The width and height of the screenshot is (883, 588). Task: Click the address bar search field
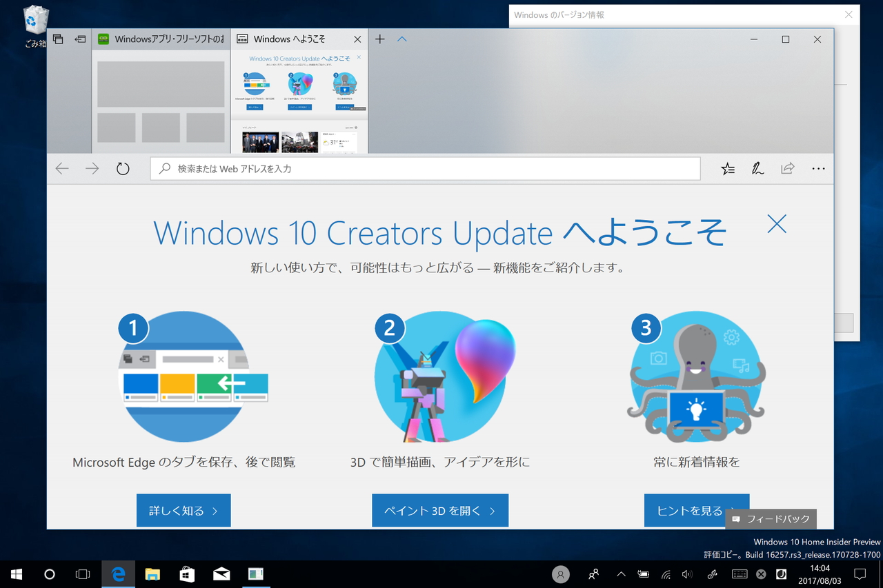(425, 168)
